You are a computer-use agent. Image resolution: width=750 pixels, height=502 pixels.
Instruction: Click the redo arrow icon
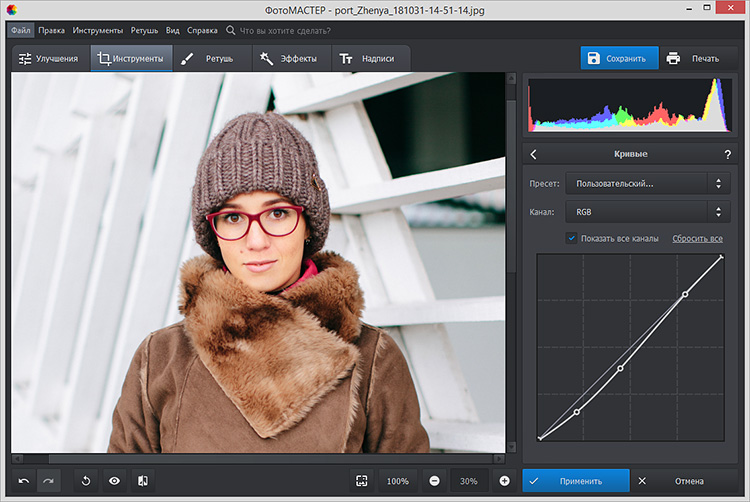point(48,481)
